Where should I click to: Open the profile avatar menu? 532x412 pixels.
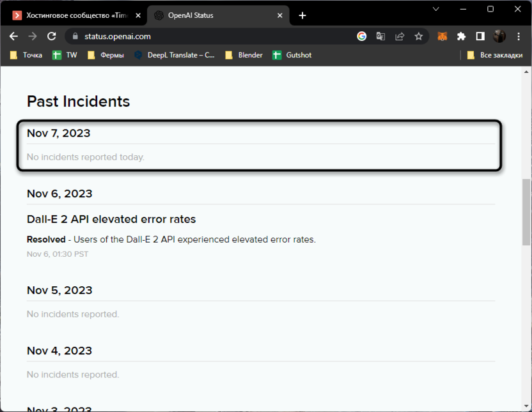click(x=499, y=36)
